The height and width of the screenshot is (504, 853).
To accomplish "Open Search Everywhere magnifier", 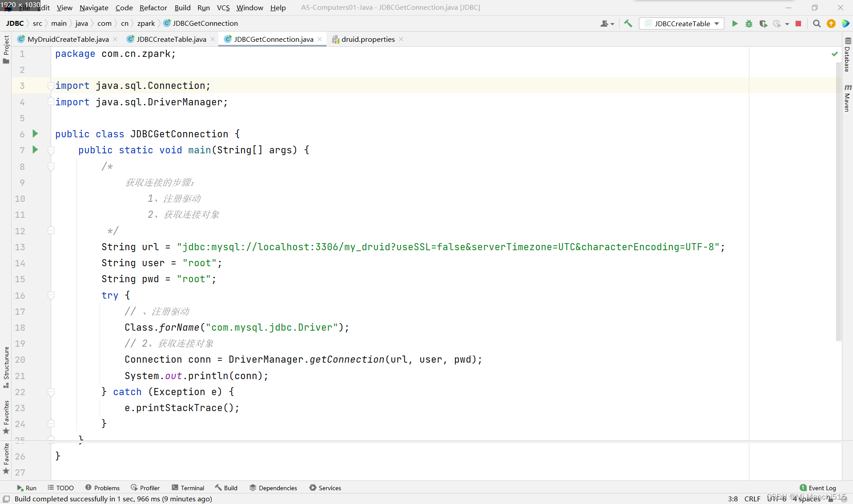I will click(817, 24).
